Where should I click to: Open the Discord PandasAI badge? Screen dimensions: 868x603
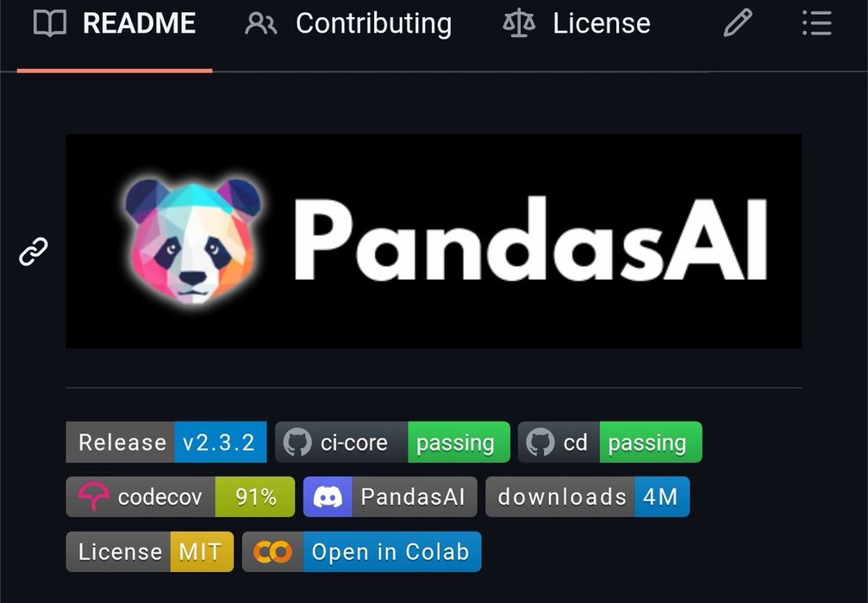coord(390,497)
